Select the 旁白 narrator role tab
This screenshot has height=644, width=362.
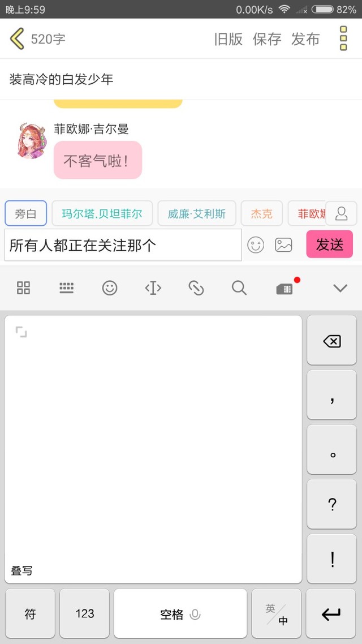coord(26,213)
